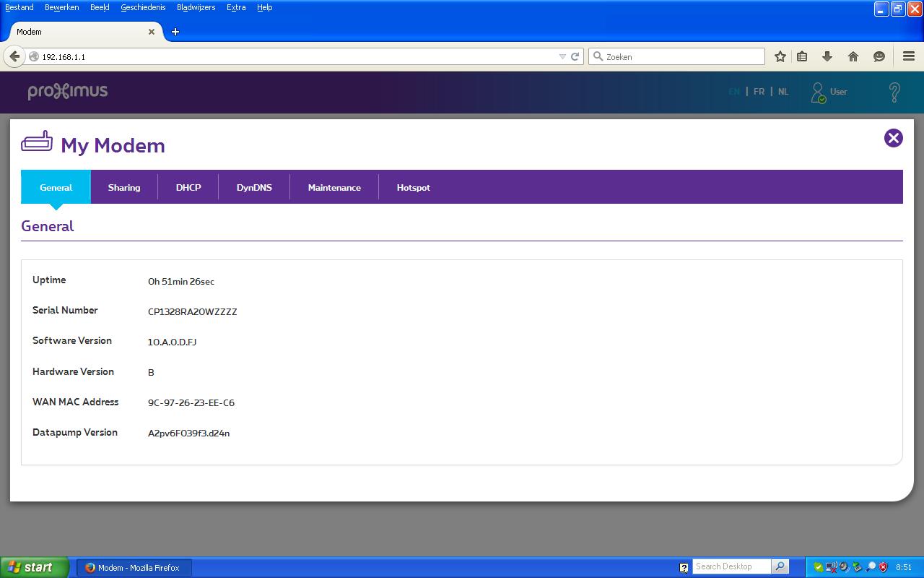This screenshot has width=924, height=578.
Task: Open the downloads arrow icon
Action: tap(827, 56)
